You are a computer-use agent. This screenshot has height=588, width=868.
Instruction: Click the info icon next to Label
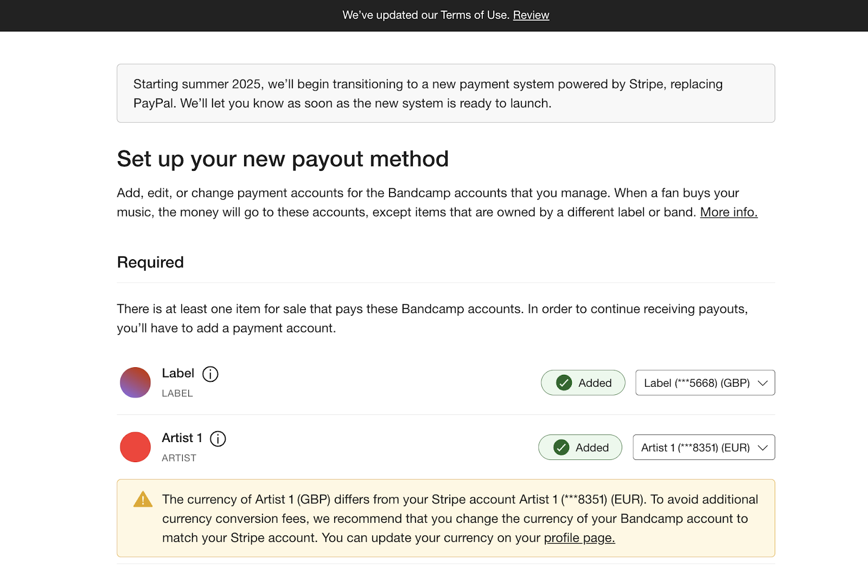pos(210,374)
